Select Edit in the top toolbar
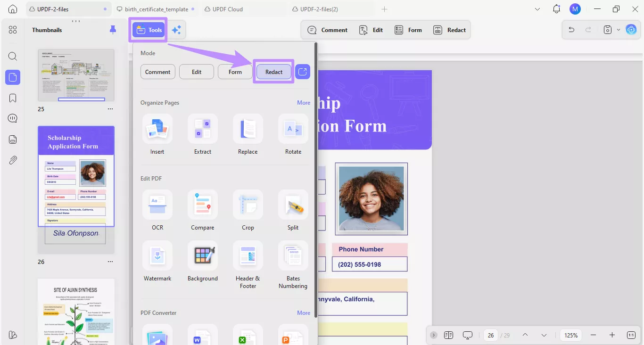Viewport: 644px width, 345px height. tap(371, 30)
